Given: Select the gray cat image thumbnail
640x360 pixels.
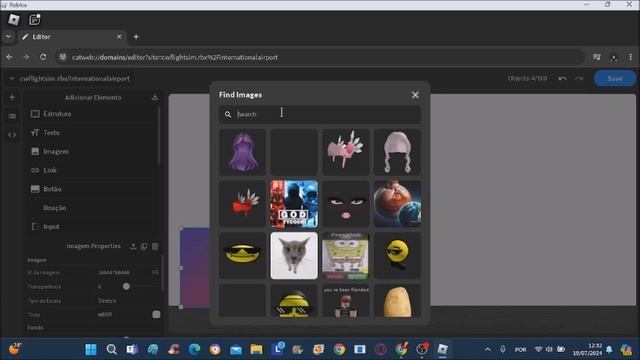Looking at the screenshot, I should (x=294, y=256).
